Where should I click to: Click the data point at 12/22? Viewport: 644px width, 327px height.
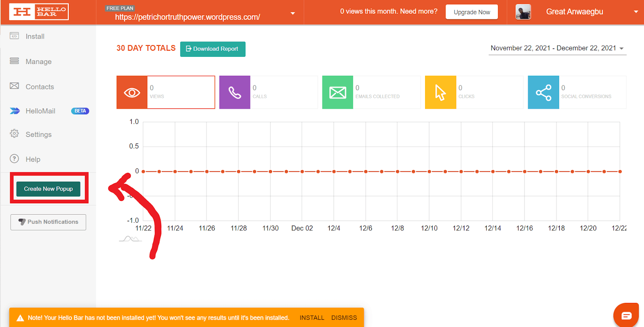[x=620, y=172]
